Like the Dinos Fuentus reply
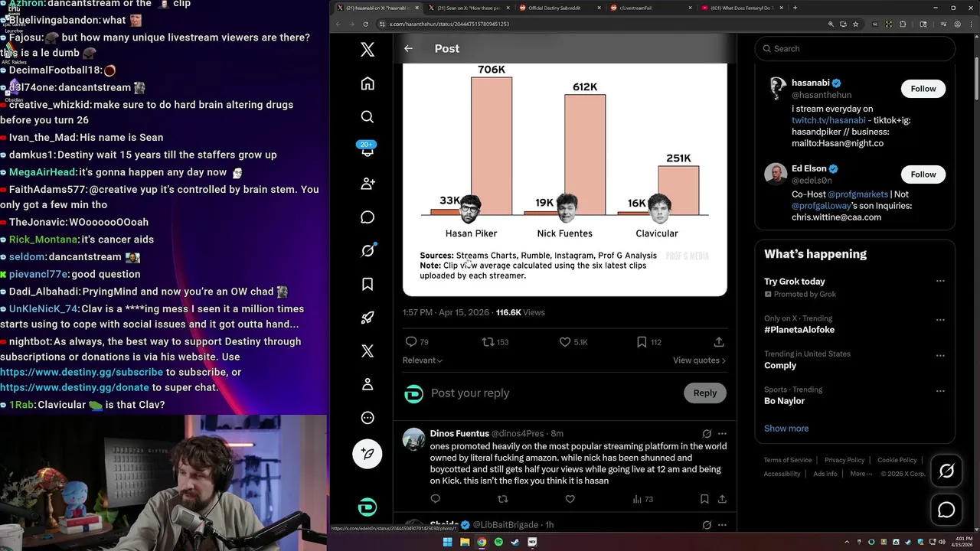 pos(570,499)
